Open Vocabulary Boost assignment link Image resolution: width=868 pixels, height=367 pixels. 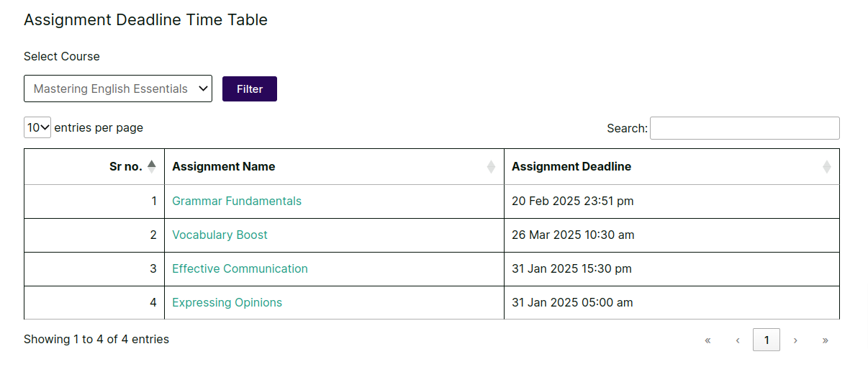[x=220, y=235]
